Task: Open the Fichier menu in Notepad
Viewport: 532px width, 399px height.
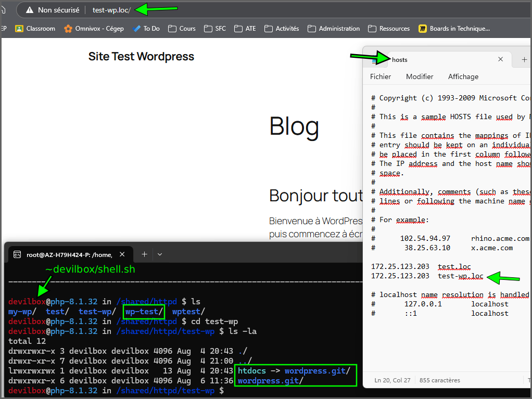Action: [381, 76]
